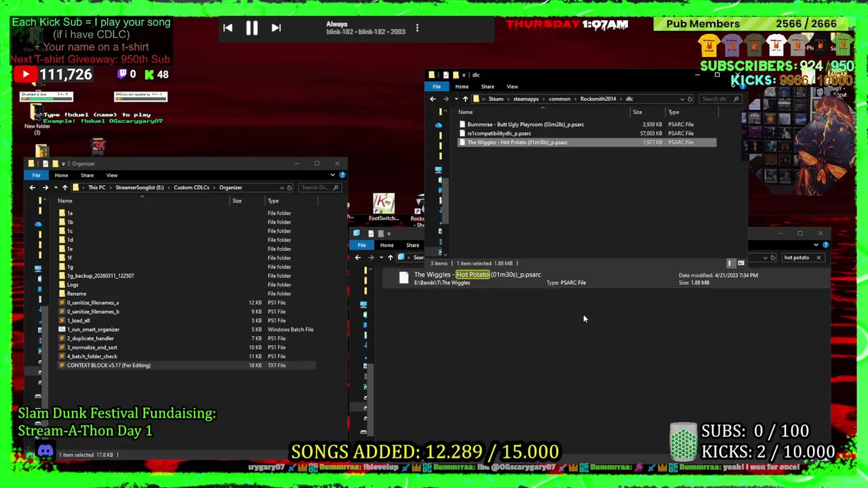The image size is (868, 488).
Task: Click 'Custom CDLCs' breadcrumb
Action: click(191, 188)
